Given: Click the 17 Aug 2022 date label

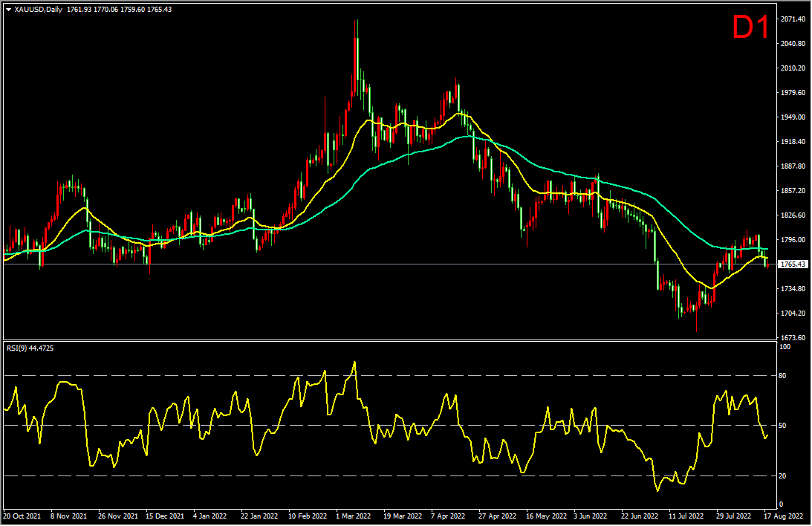Looking at the screenshot, I should (x=784, y=516).
